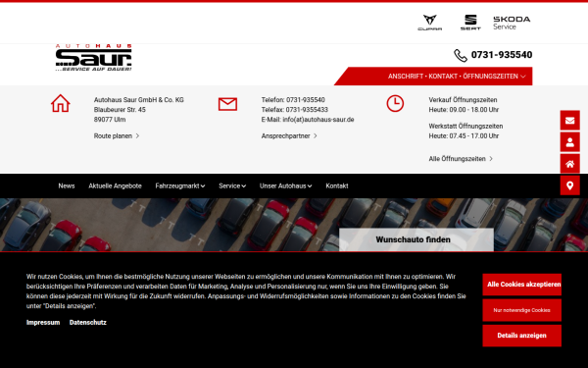Click the Blaubeurer Str. 45 address line

point(120,110)
